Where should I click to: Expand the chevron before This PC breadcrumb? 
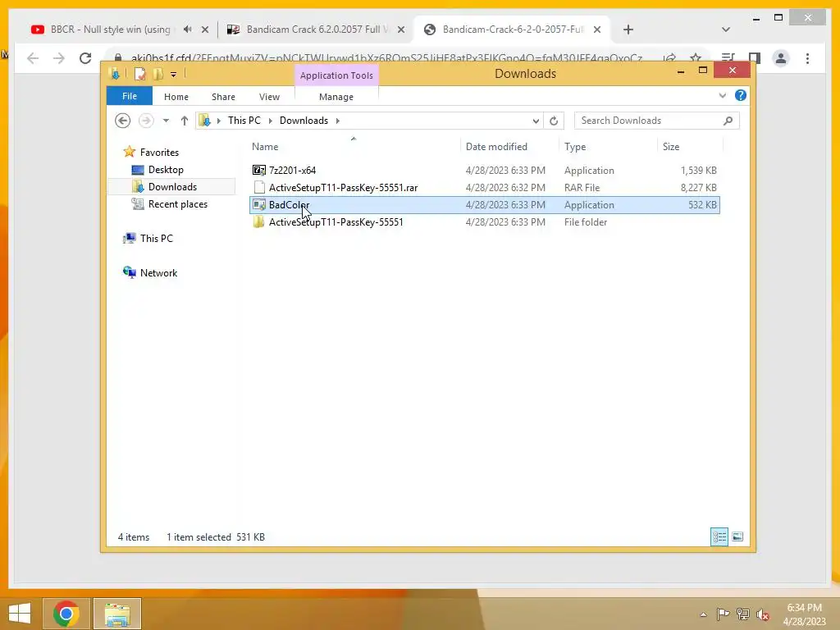point(218,121)
